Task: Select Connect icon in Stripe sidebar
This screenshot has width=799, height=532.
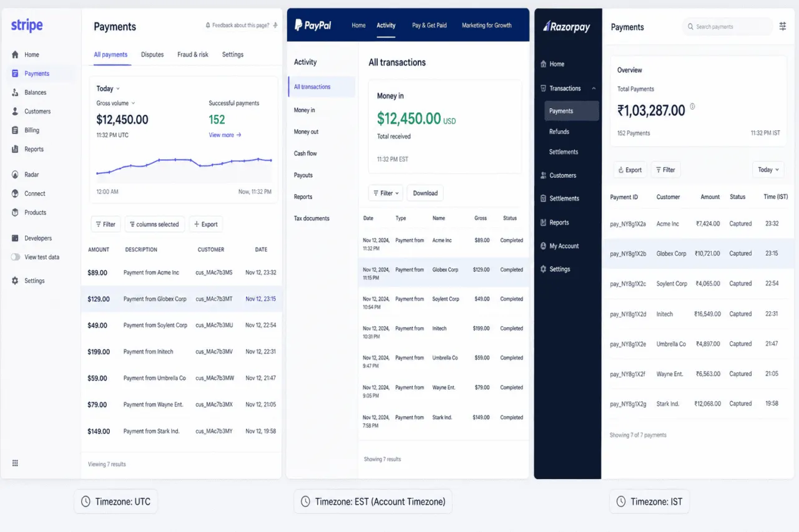Action: pos(15,193)
